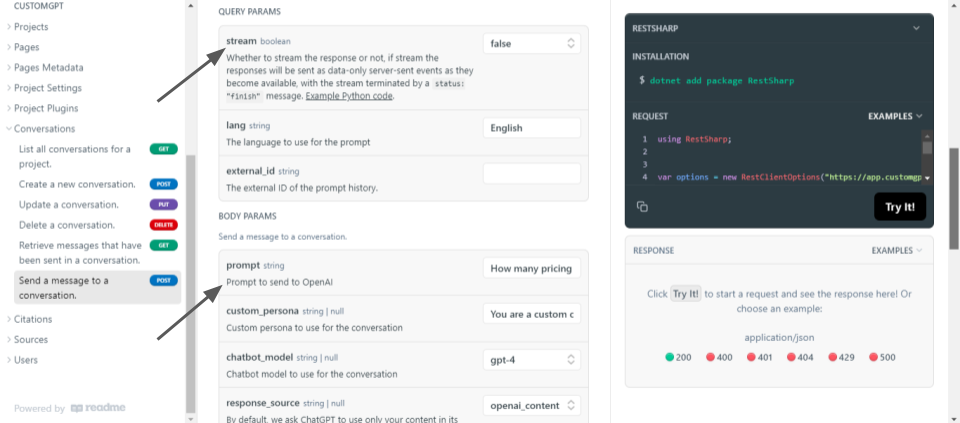Show the 401 response example
This screenshot has width=960, height=423.
[x=760, y=357]
